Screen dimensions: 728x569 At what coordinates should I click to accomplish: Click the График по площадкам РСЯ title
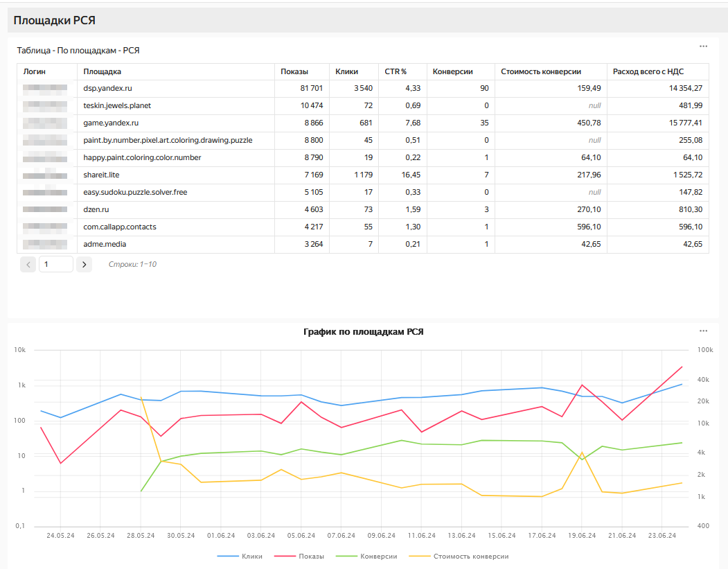pos(364,332)
